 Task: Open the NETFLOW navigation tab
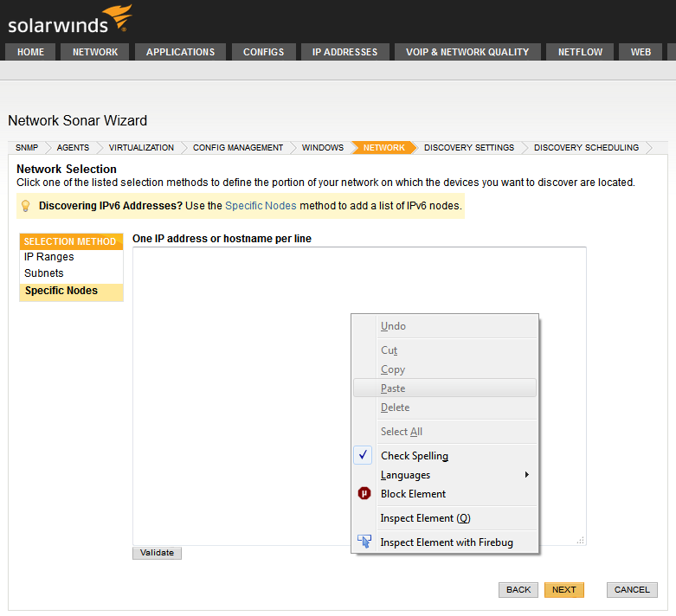tap(580, 52)
